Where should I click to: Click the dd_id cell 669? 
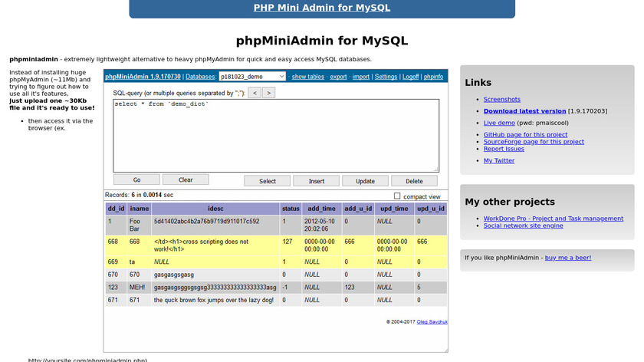click(116, 262)
